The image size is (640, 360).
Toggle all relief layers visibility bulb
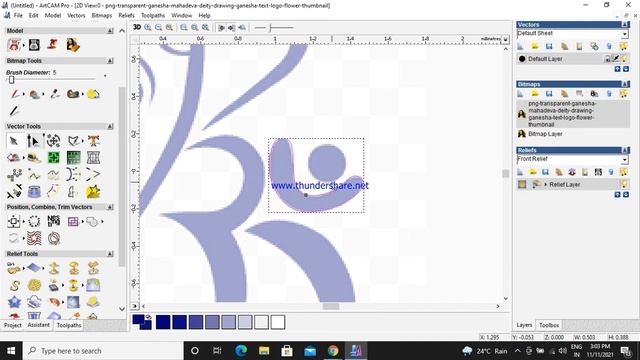(x=624, y=172)
